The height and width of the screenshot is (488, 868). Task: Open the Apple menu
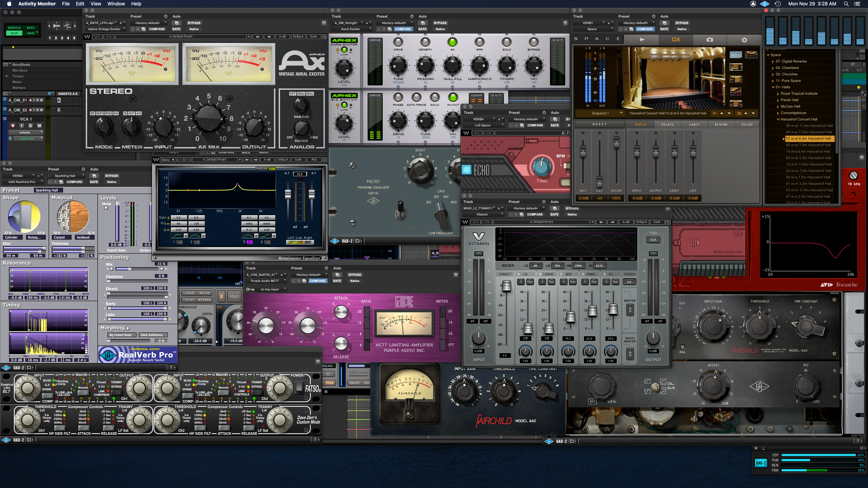[x=9, y=4]
